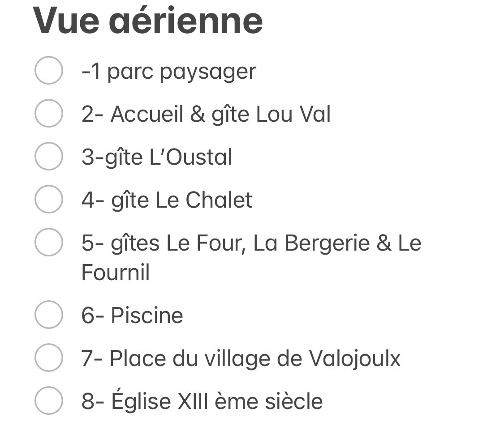Viewport: 504px width, 422px height.
Task: Click the word 'Bergerie' in option 5
Action: tap(327, 244)
